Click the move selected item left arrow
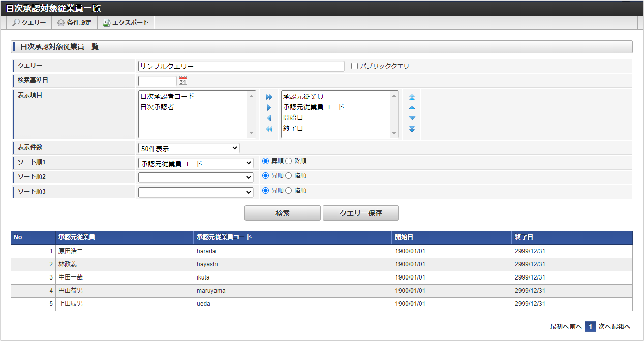The width and height of the screenshot is (644, 341). click(269, 118)
